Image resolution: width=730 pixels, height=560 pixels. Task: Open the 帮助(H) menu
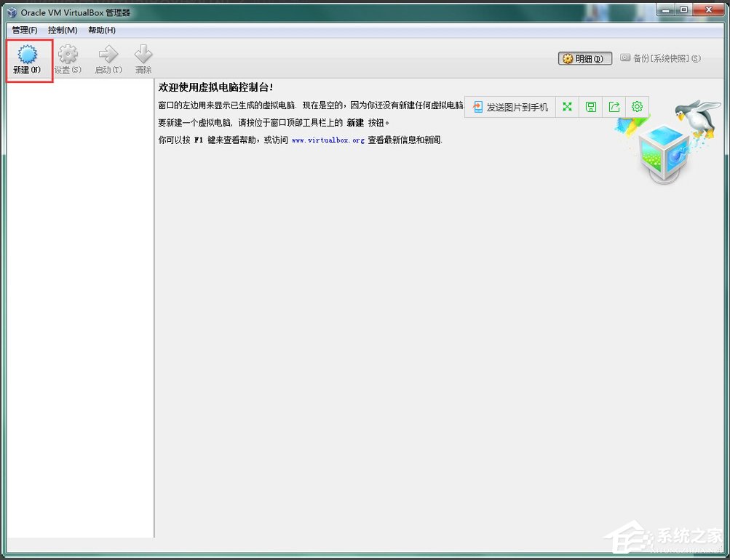point(100,30)
